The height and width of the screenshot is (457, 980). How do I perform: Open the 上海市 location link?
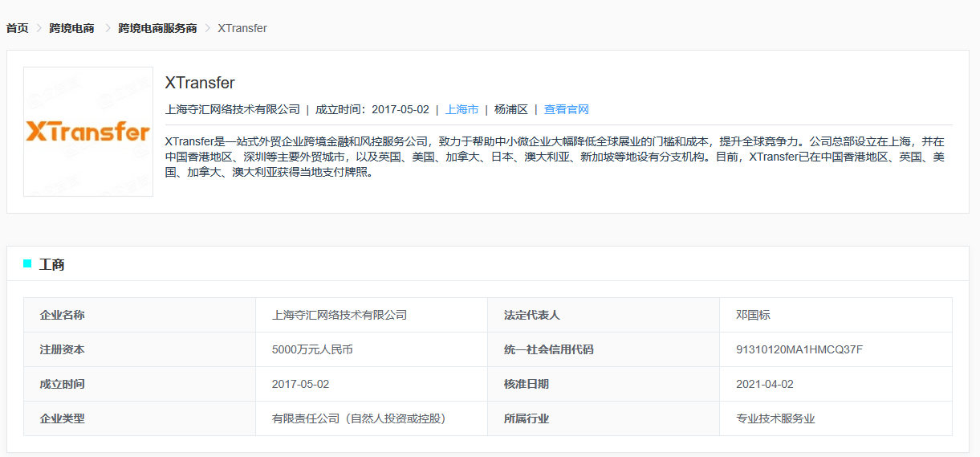[462, 109]
